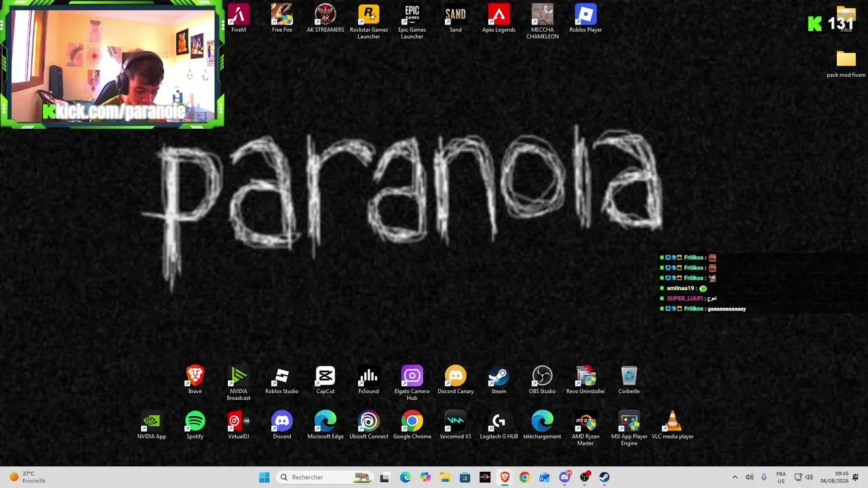Screen dimensions: 868x488
Task: Click the Sand desktop shortcut
Action: [x=456, y=18]
